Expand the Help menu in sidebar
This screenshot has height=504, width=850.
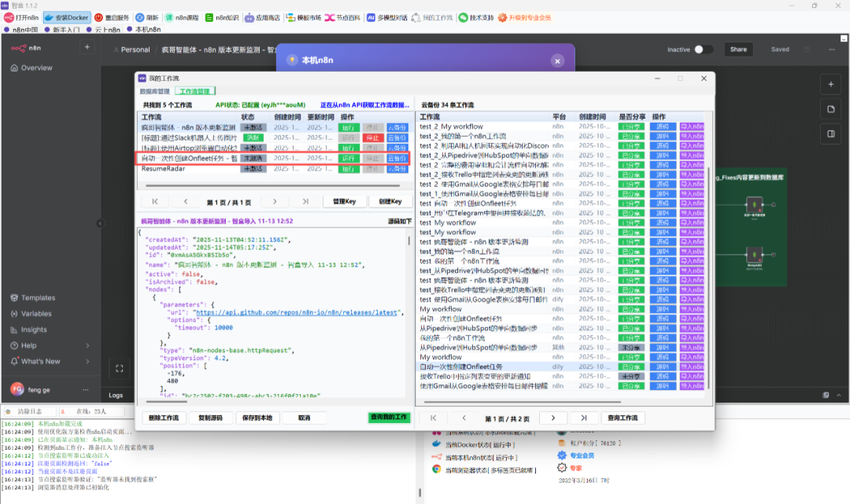29,345
